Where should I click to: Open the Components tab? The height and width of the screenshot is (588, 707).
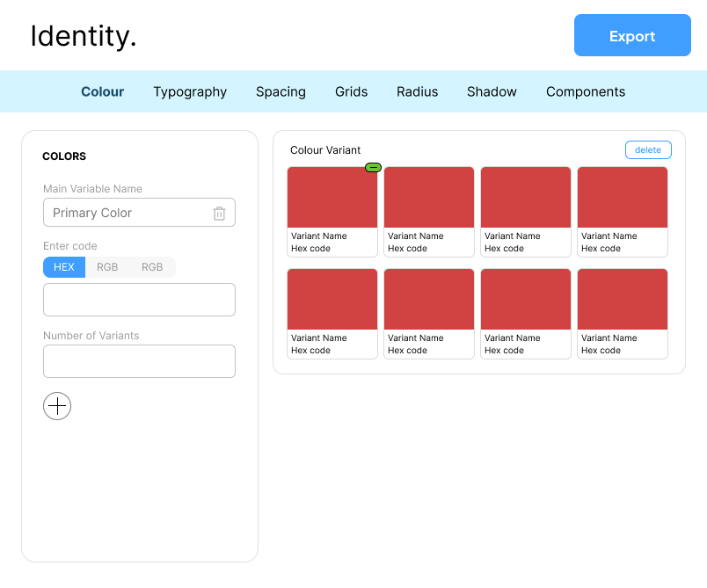(x=586, y=92)
